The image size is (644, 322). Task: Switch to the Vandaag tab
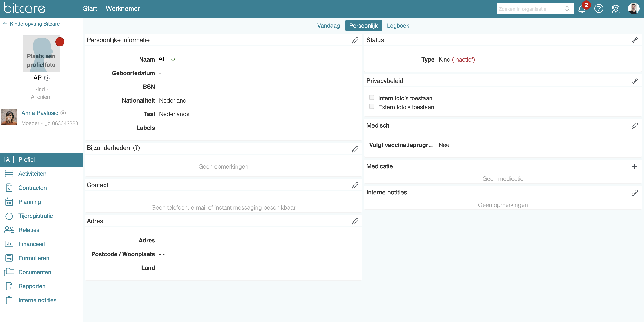click(x=328, y=26)
